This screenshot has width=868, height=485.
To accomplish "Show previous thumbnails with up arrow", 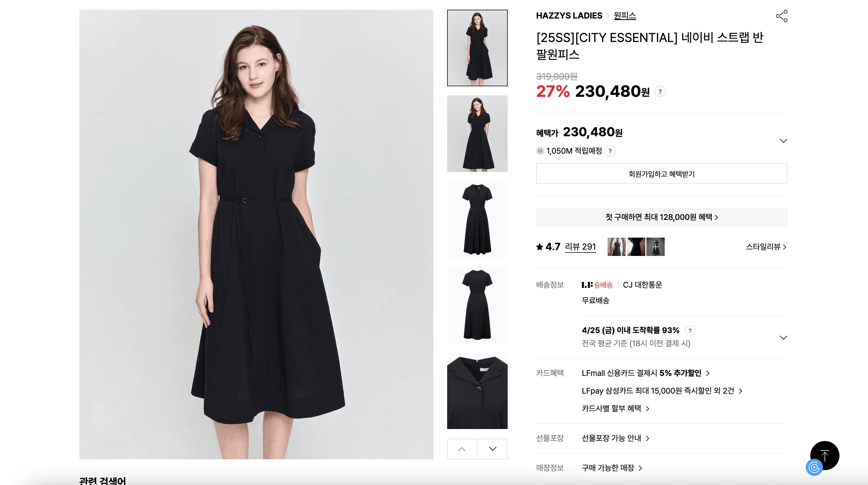I will tap(462, 449).
